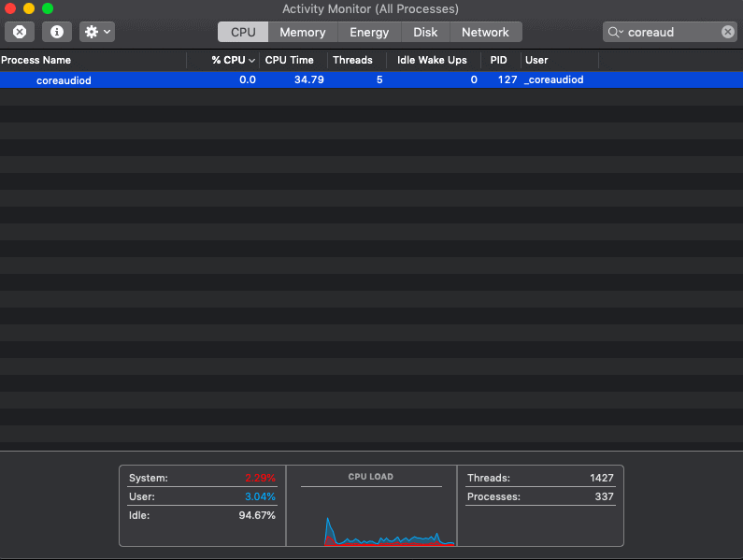The width and height of the screenshot is (743, 560).
Task: Sort by Process Name column header
Action: pyautogui.click(x=93, y=60)
